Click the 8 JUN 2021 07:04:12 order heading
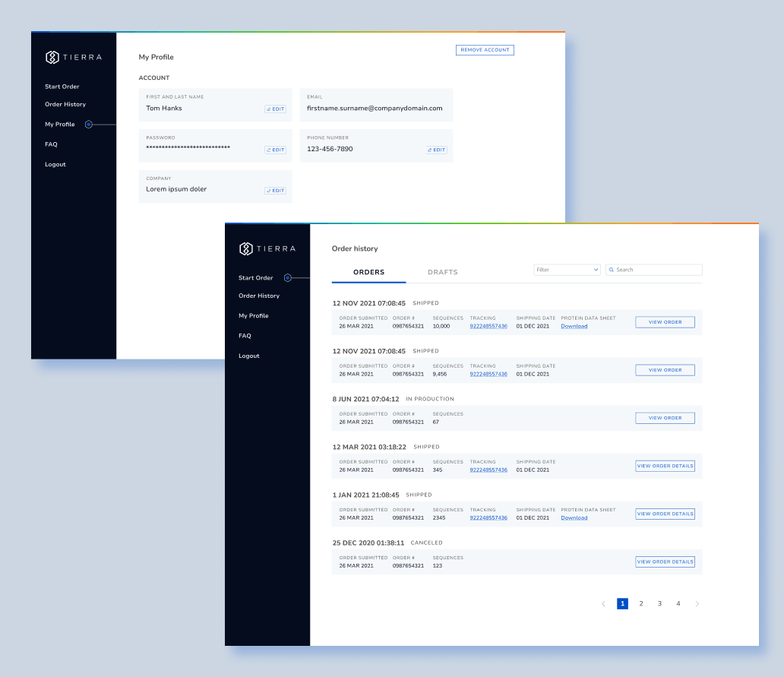The width and height of the screenshot is (784, 677). click(365, 399)
